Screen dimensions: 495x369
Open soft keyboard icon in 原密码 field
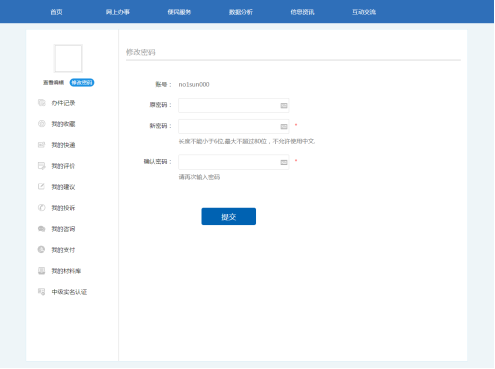(284, 105)
